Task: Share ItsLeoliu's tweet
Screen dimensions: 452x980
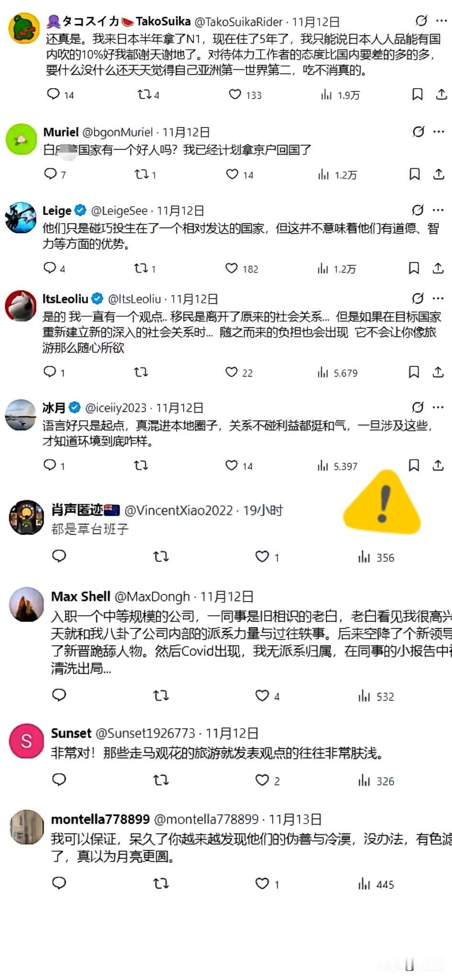Action: [x=438, y=372]
